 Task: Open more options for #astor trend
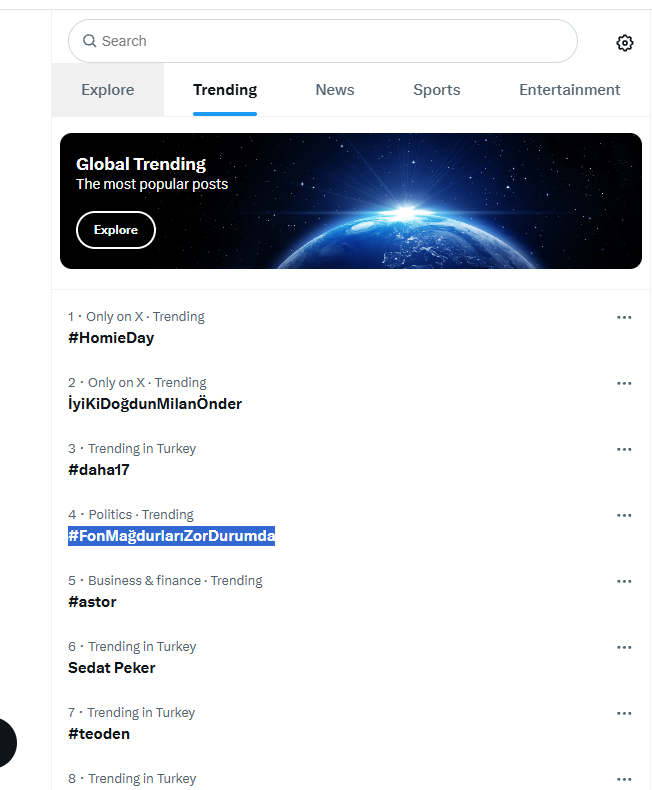click(624, 581)
